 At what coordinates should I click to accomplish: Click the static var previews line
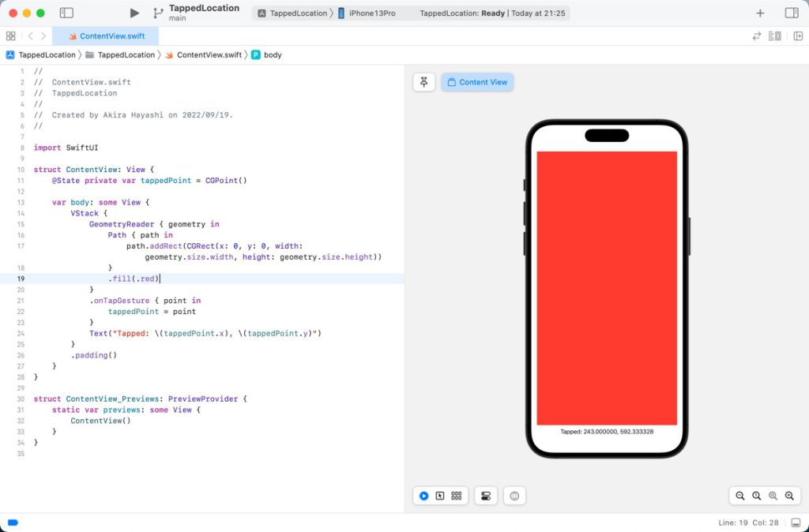(x=126, y=410)
